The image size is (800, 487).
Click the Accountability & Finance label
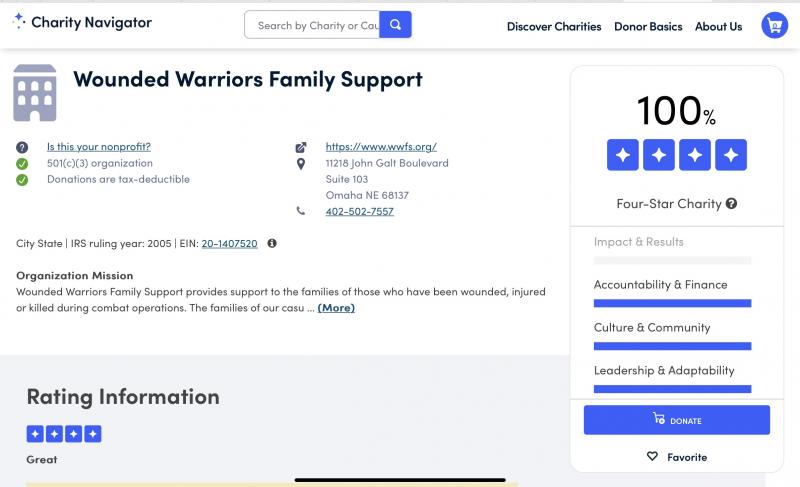(x=660, y=285)
